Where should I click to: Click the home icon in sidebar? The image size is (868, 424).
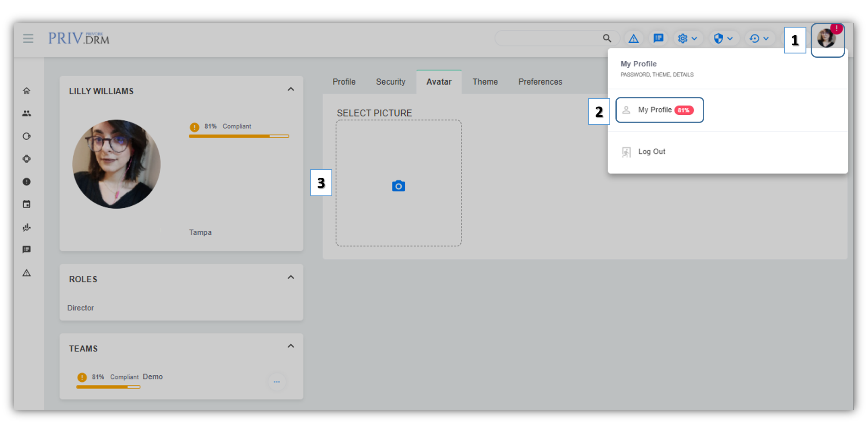pos(27,91)
